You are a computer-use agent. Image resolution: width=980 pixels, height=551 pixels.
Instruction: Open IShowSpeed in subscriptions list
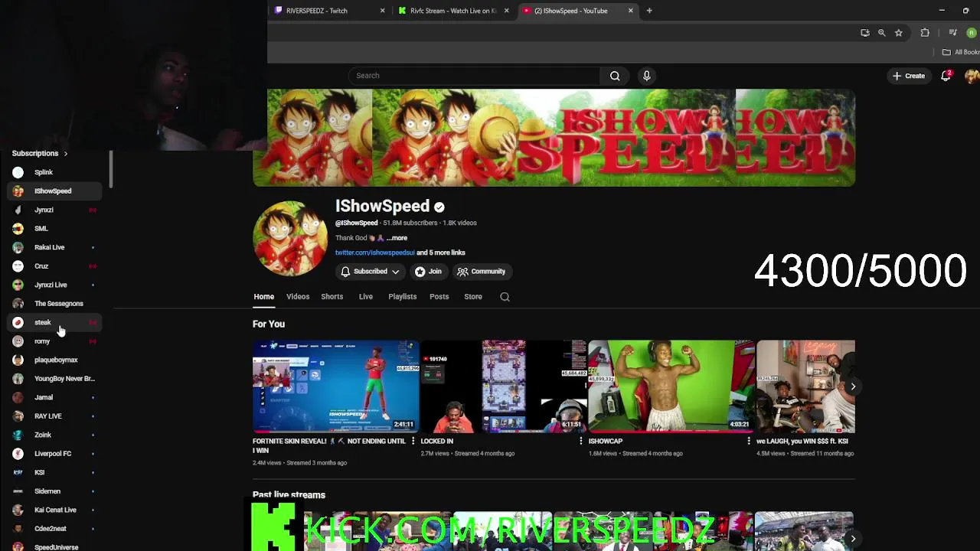coord(54,191)
